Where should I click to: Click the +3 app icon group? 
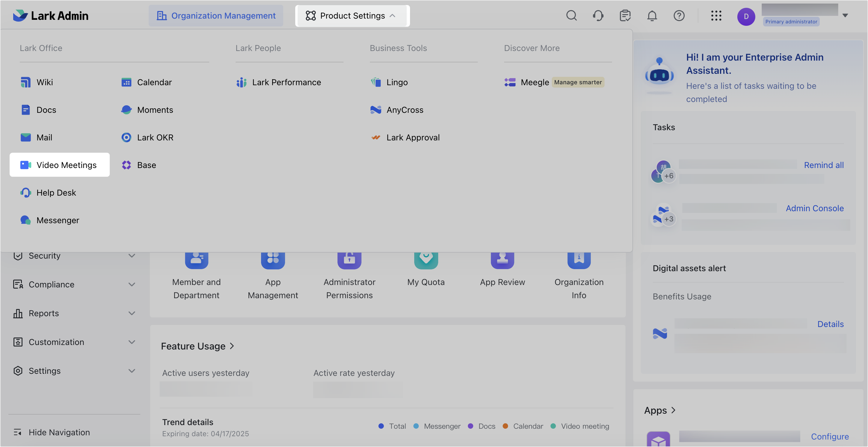pos(663,215)
